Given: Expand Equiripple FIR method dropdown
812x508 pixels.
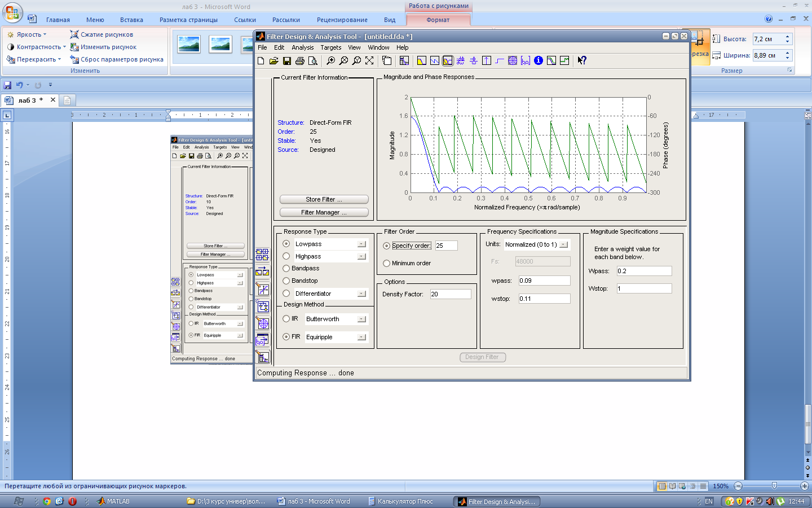Looking at the screenshot, I should 361,338.
